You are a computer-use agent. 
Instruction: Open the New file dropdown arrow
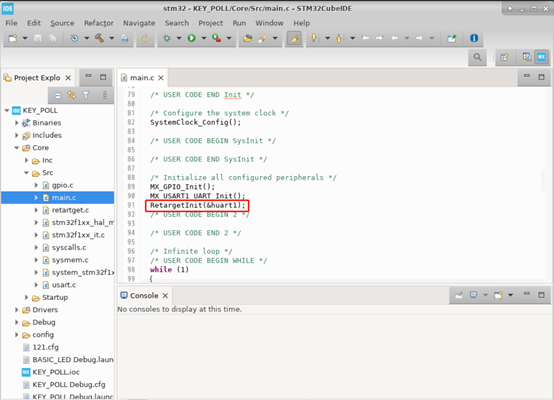[25, 38]
